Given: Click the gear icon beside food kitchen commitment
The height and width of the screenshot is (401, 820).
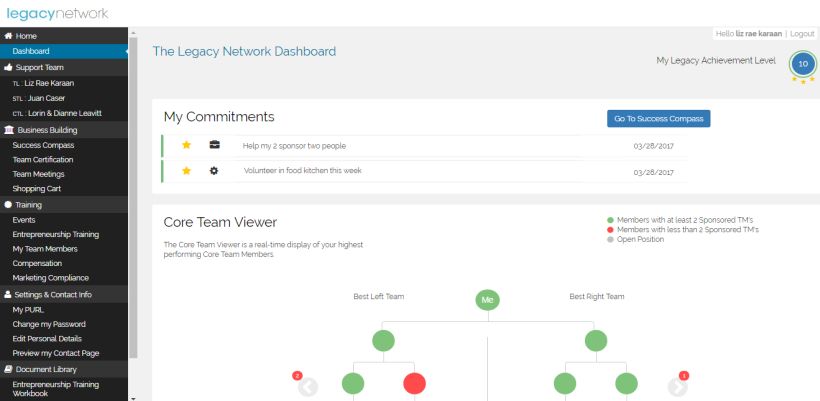Looking at the screenshot, I should [x=214, y=171].
